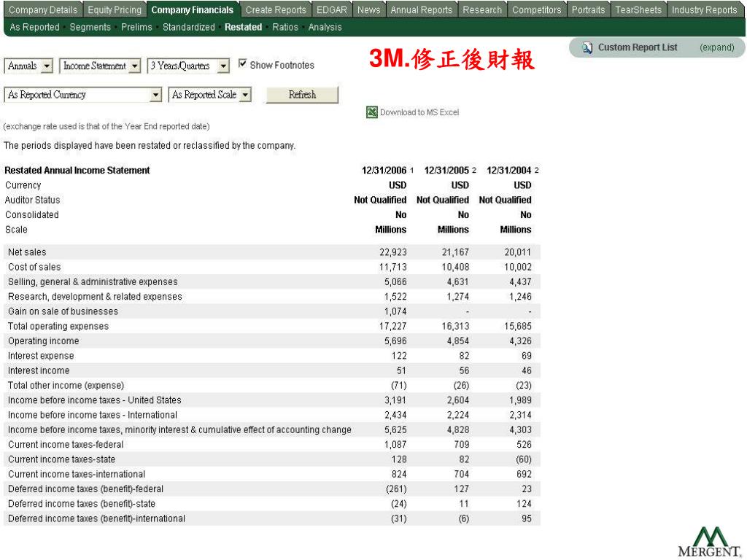Select the Company Financials tab
747x560 pixels.
[193, 9]
